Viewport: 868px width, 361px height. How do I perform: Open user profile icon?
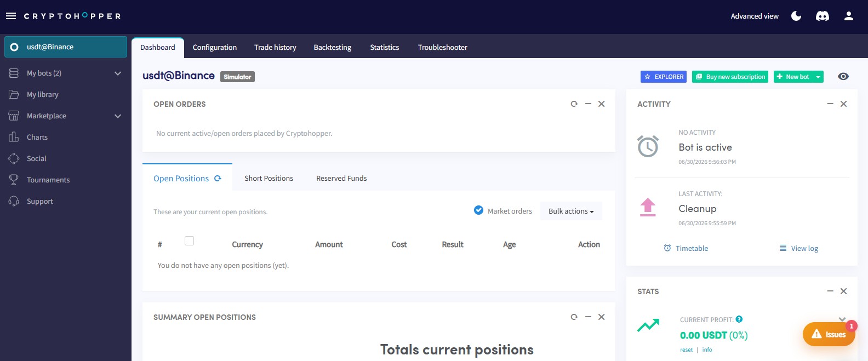click(849, 16)
